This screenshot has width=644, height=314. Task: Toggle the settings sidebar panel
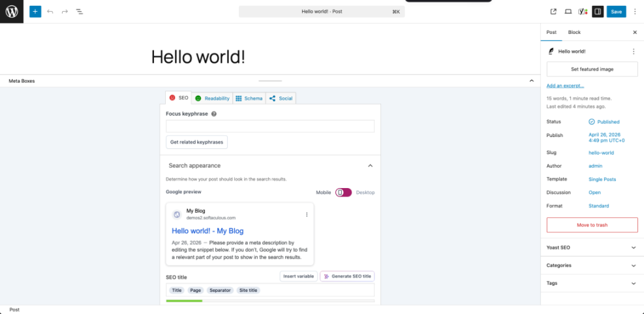coord(597,12)
